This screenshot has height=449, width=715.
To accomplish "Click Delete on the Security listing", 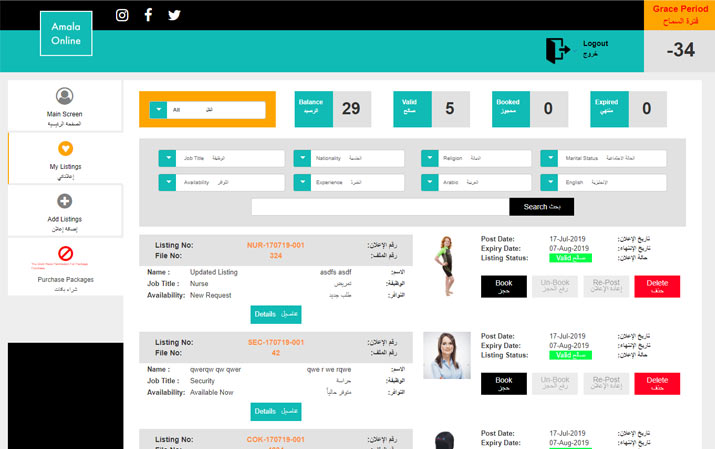I will tap(656, 384).
